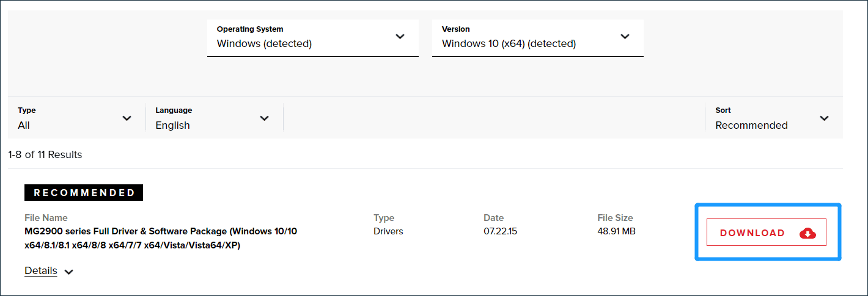Expand the Details section
868x296 pixels.
(49, 271)
